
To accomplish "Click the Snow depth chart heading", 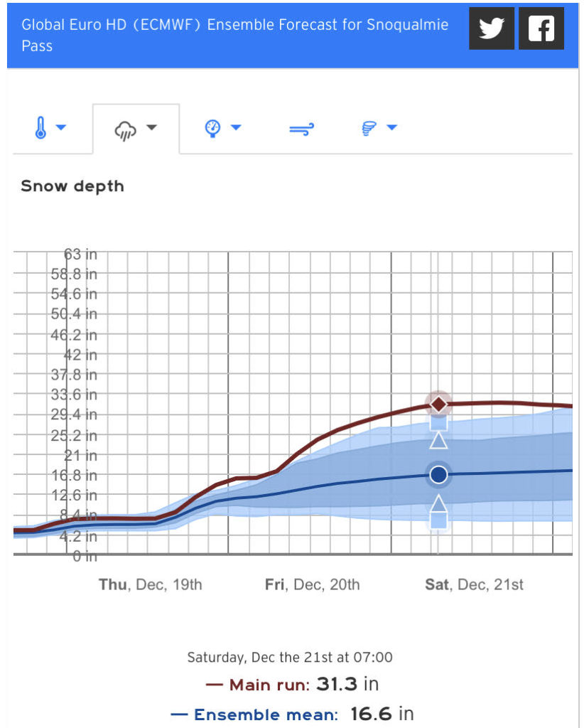I will pos(72,186).
